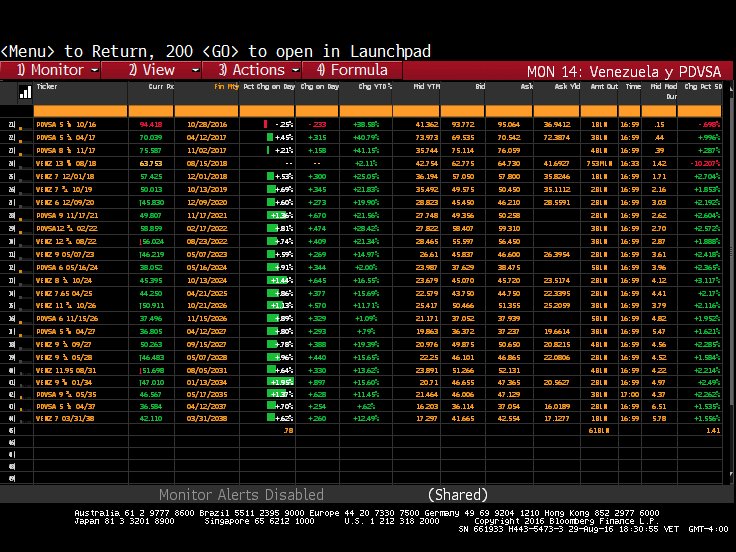Click the Mid Mod Dur value 6.51
The image size is (736, 552).
click(659, 406)
